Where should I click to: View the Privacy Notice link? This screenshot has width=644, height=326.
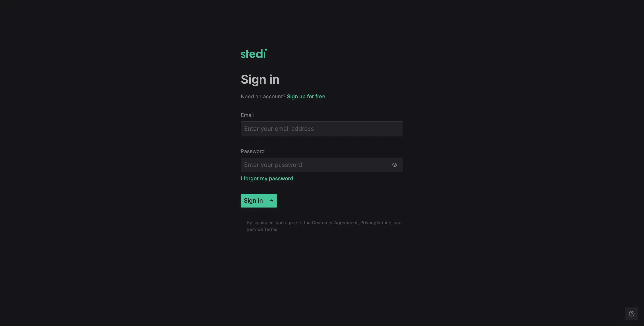coord(375,223)
